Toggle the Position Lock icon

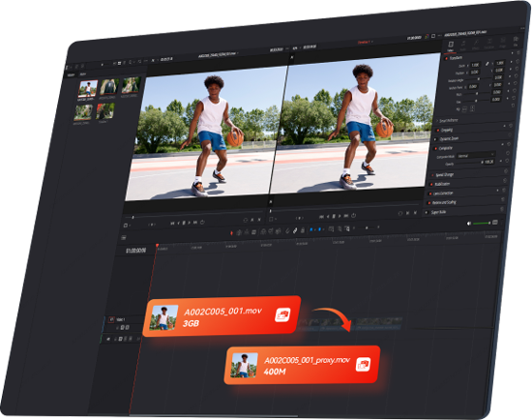pos(303,230)
